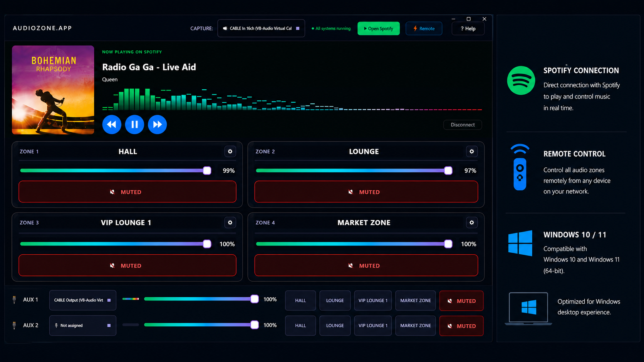Unmute the AUX 1 input

[x=461, y=301]
